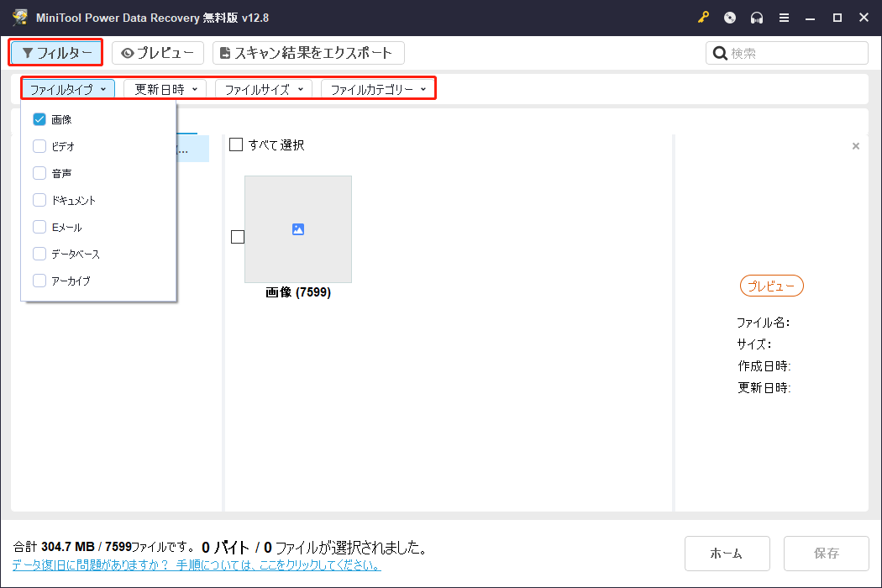Enable the ビデオ filter checkbox
Viewport: 882px width, 588px height.
[x=39, y=145]
